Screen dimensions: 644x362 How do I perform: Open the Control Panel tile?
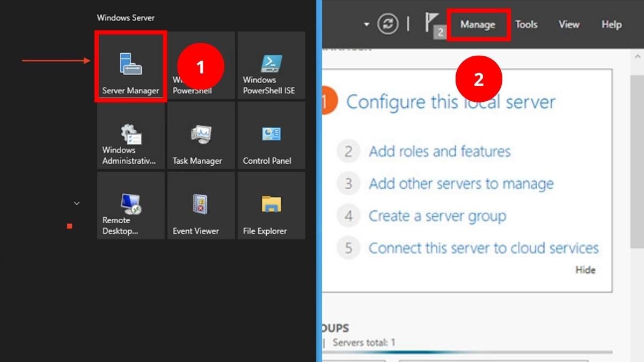pyautogui.click(x=272, y=136)
